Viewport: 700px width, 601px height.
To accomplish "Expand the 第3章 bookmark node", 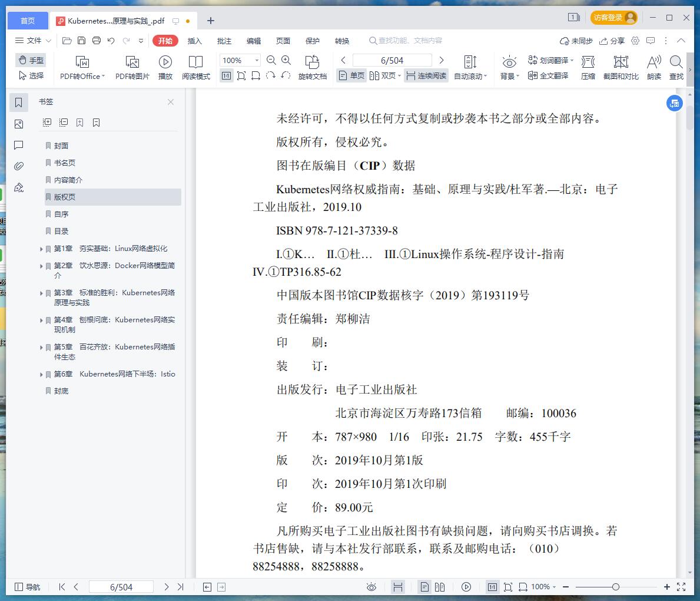I will 41,293.
